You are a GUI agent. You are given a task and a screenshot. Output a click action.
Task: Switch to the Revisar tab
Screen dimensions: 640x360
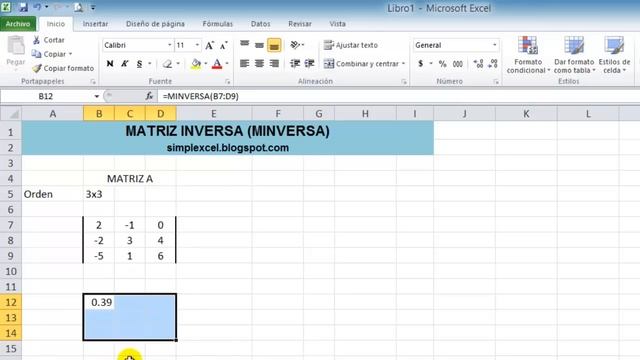300,24
